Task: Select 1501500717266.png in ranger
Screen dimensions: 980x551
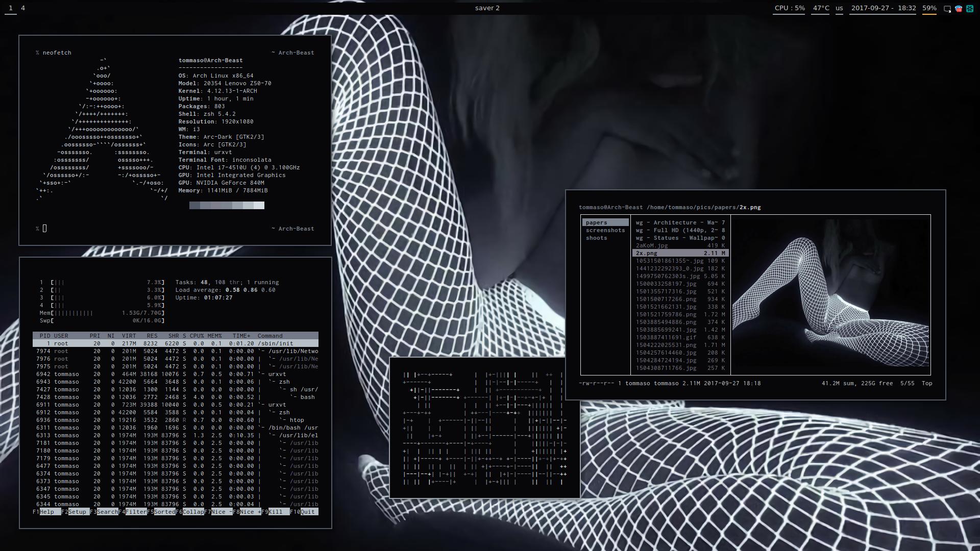Action: pyautogui.click(x=680, y=299)
